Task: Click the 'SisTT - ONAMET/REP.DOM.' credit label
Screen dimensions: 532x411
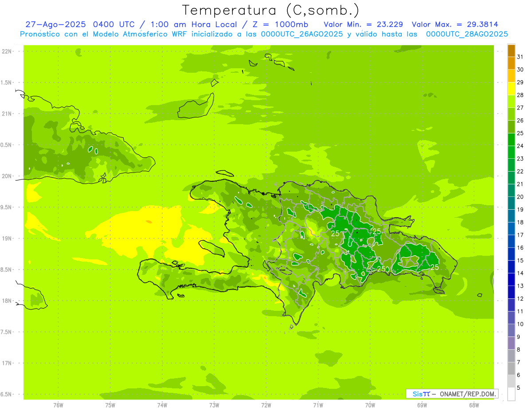Action: (x=452, y=394)
